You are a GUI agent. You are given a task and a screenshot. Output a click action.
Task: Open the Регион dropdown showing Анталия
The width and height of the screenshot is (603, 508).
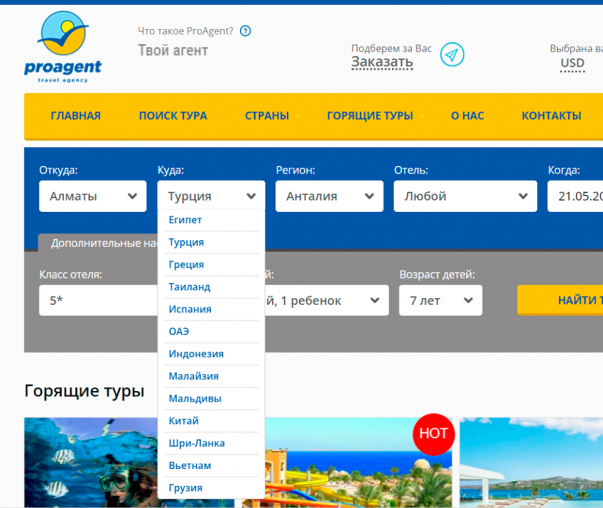click(329, 196)
